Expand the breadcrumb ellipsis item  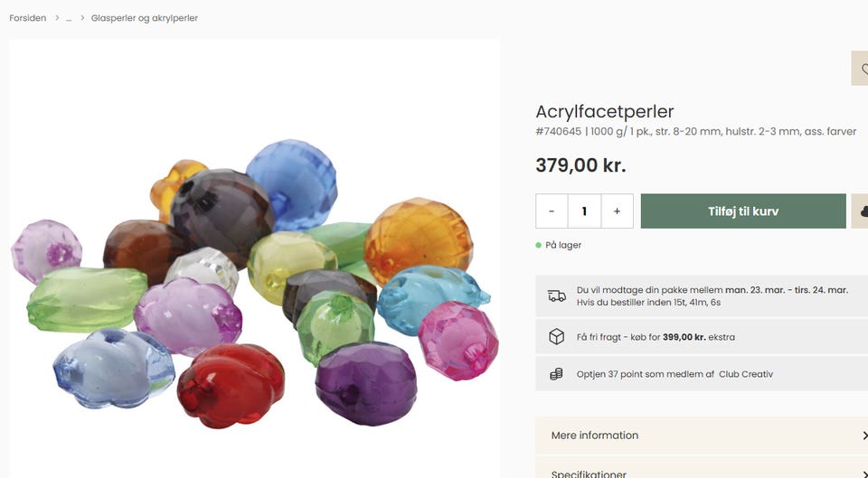click(x=69, y=18)
